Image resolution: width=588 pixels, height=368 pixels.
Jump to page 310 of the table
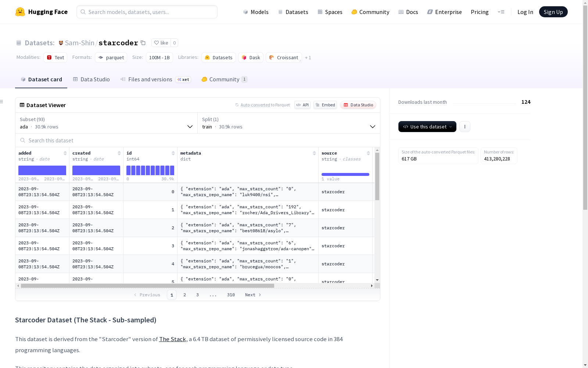pos(231,295)
